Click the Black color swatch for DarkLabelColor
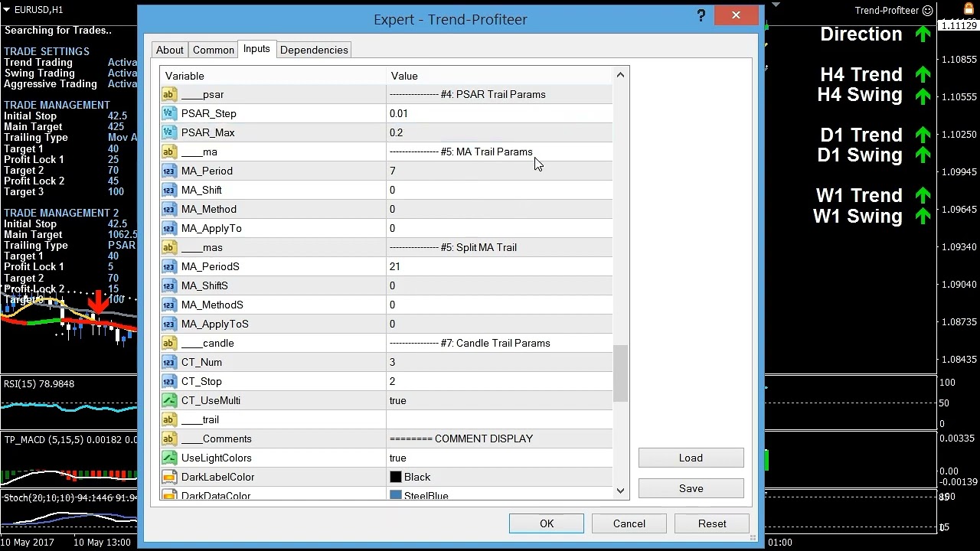This screenshot has width=980, height=551. click(x=396, y=477)
